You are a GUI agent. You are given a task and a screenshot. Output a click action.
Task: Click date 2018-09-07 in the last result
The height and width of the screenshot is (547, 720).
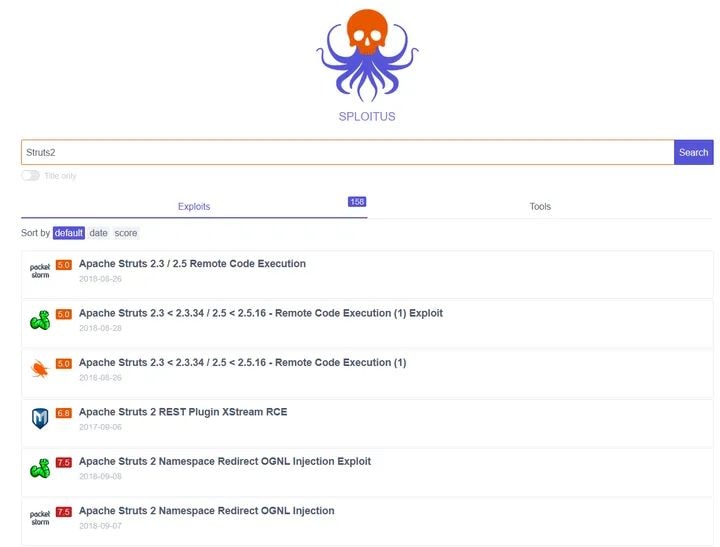click(100, 525)
